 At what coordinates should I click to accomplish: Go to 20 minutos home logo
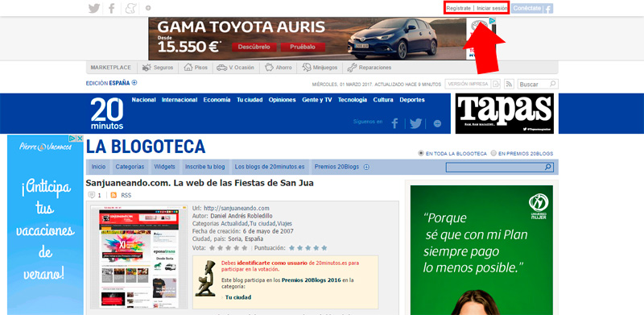point(107,114)
